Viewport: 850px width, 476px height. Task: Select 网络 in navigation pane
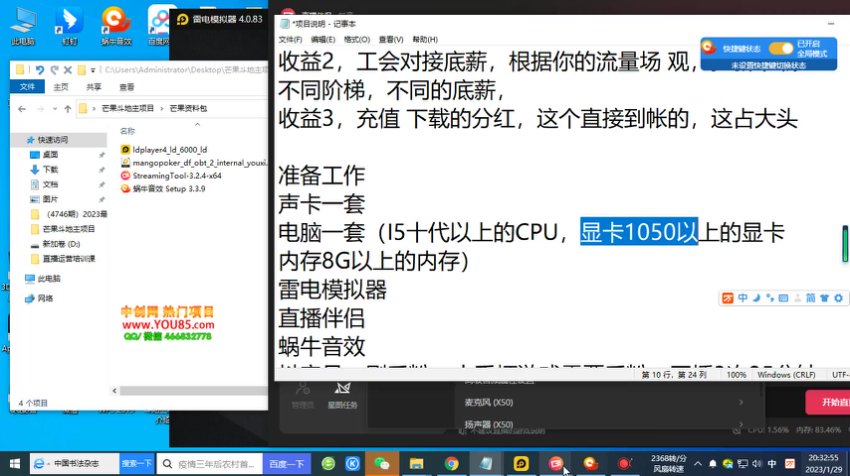pyautogui.click(x=40, y=298)
